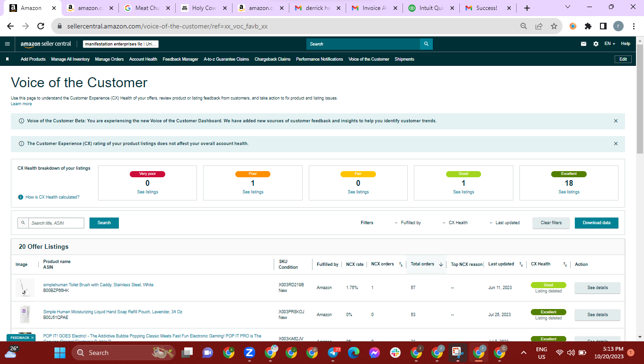Open Telegram from the taskbar

point(333,353)
